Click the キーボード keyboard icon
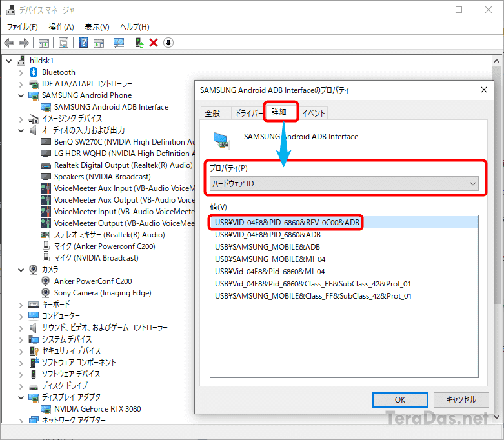The image size is (504, 440). pos(34,304)
